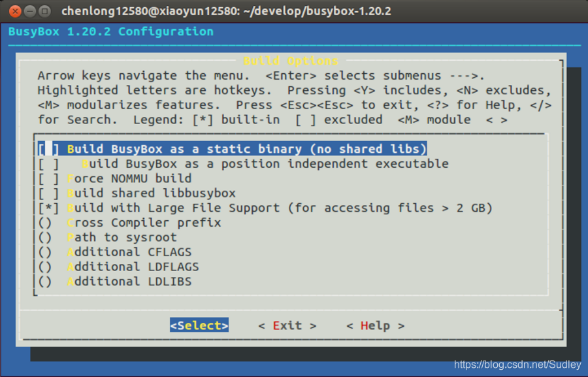This screenshot has height=377, width=588.
Task: Click the <Select> button
Action: point(199,325)
